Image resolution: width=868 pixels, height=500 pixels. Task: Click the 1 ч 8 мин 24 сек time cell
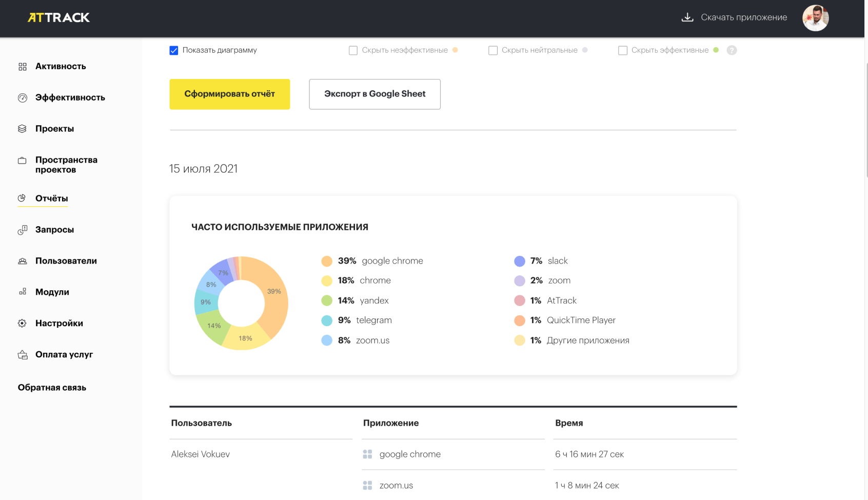tap(587, 486)
